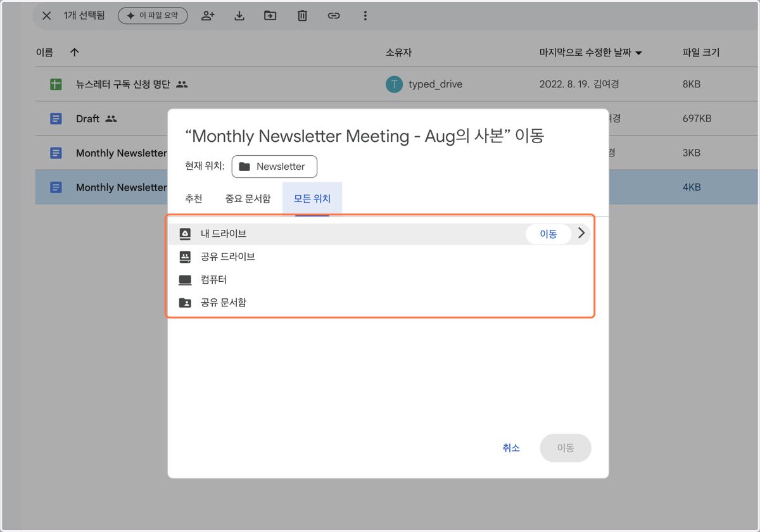Click the '4KB' file size cell
760x532 pixels.
click(x=692, y=187)
